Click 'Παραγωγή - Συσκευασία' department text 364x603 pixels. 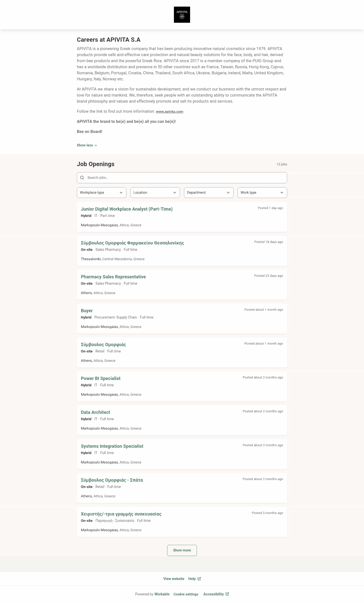pyautogui.click(x=115, y=521)
